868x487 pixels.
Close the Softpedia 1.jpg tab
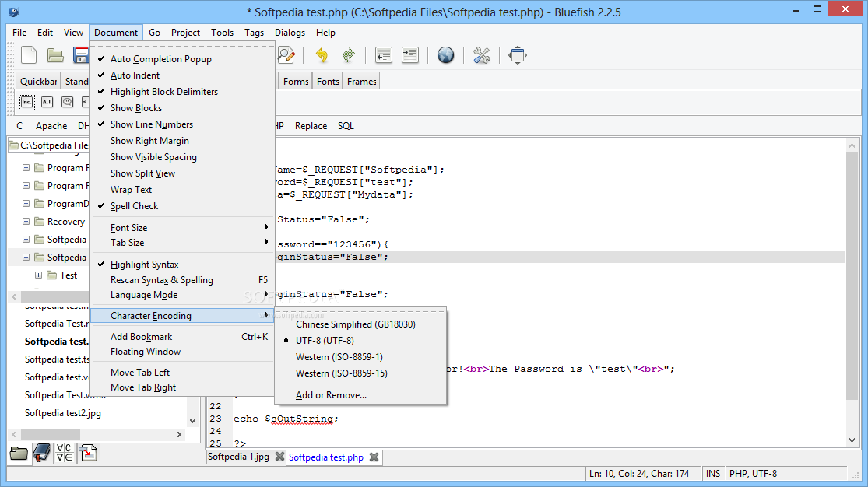point(280,457)
